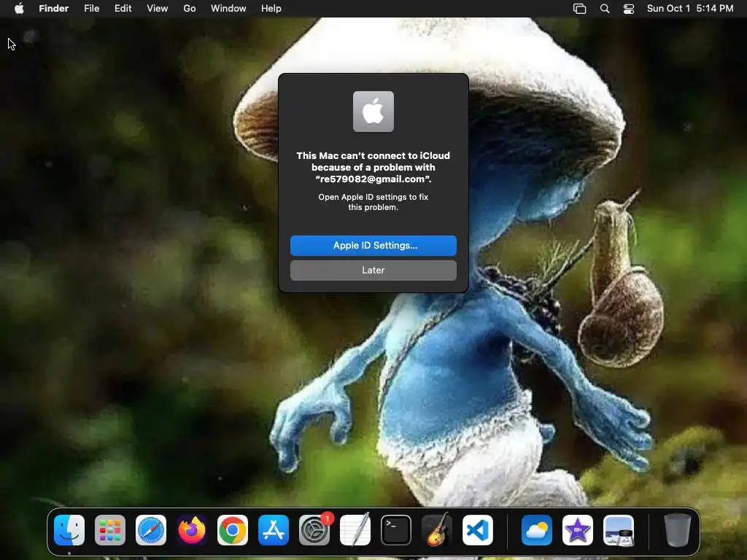The image size is (747, 560).
Task: Click the re579082@gmail.com text in dialog
Action: 372,179
